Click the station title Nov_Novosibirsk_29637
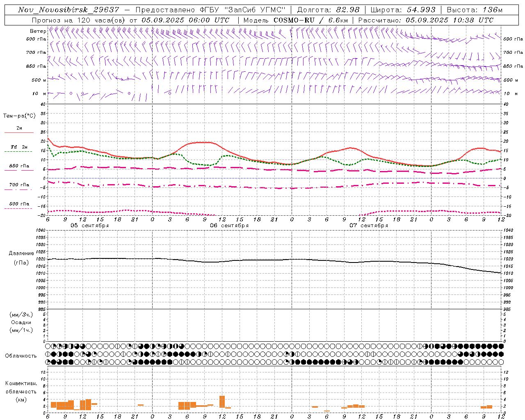The height and width of the screenshot is (420, 525). click(69, 10)
